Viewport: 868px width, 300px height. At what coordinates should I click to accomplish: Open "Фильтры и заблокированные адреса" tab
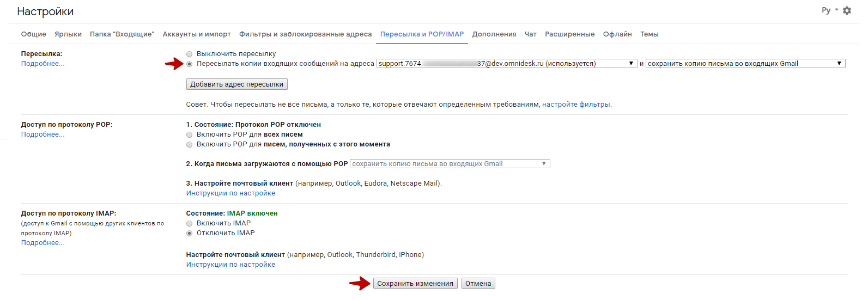[x=305, y=34]
